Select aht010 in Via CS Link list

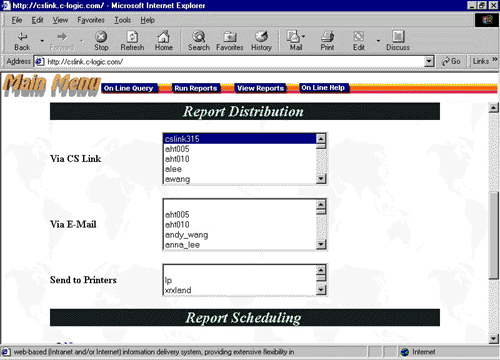pyautogui.click(x=240, y=159)
